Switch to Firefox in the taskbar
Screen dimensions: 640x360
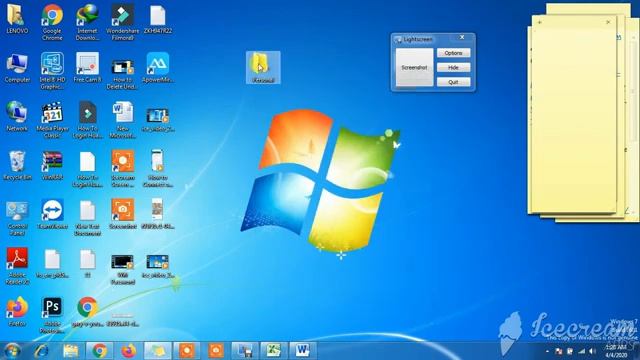(x=129, y=351)
